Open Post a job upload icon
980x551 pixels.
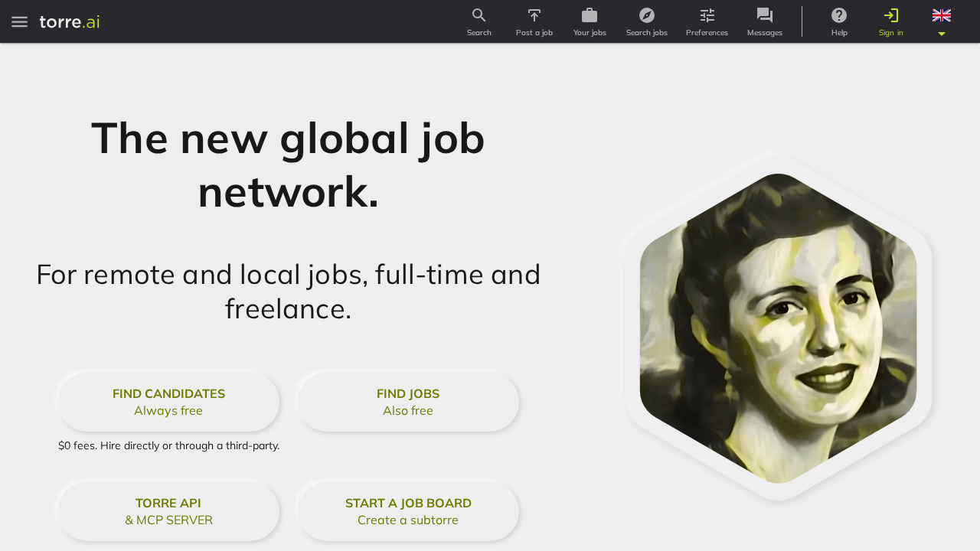click(534, 15)
